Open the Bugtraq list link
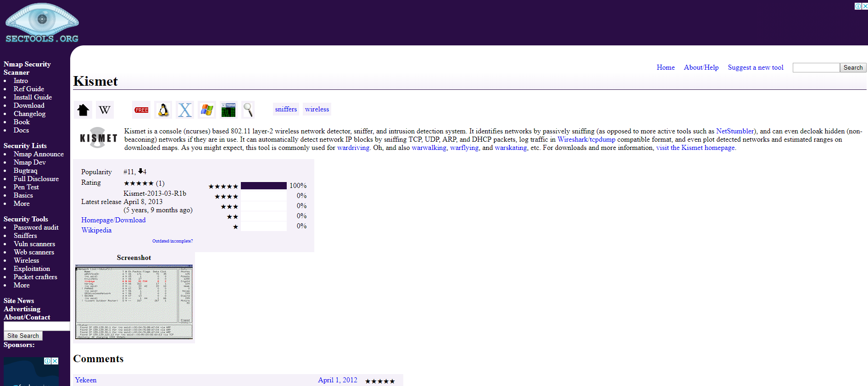Image resolution: width=868 pixels, height=386 pixels. (x=26, y=171)
